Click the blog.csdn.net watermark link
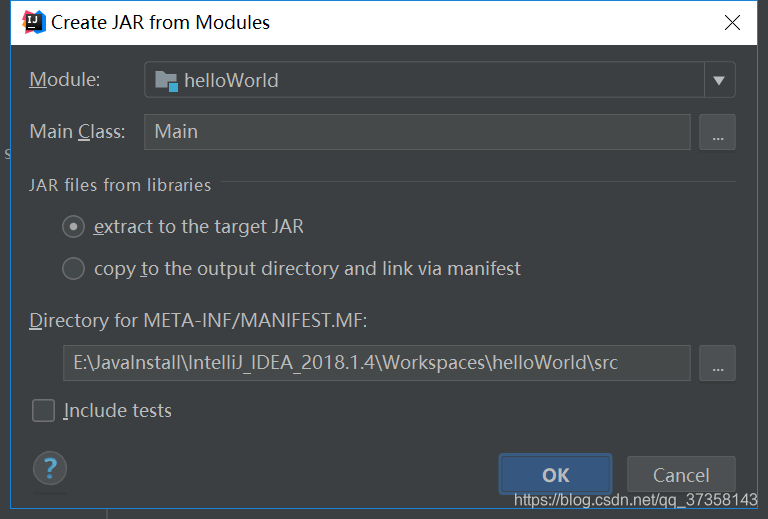 click(635, 500)
